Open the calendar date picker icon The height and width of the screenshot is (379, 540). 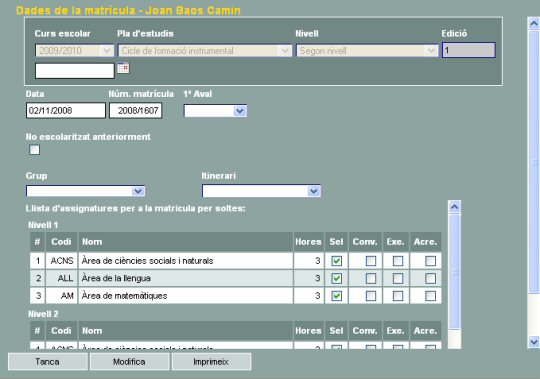[123, 68]
